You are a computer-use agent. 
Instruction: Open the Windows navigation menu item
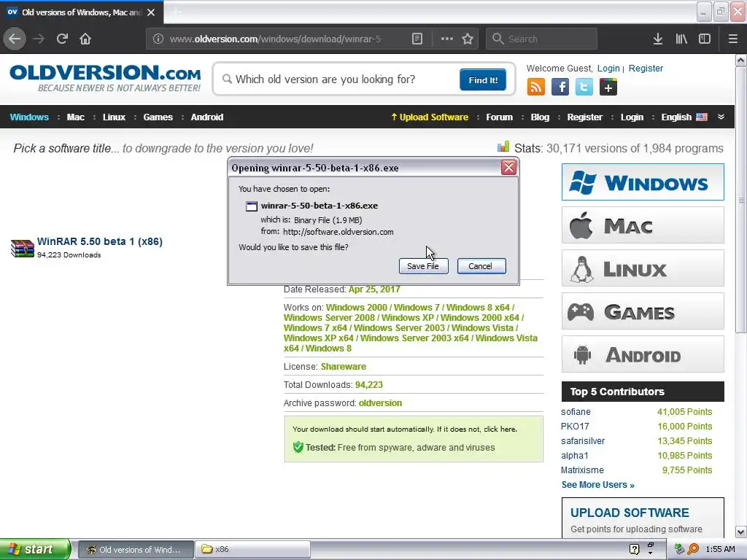coord(29,117)
